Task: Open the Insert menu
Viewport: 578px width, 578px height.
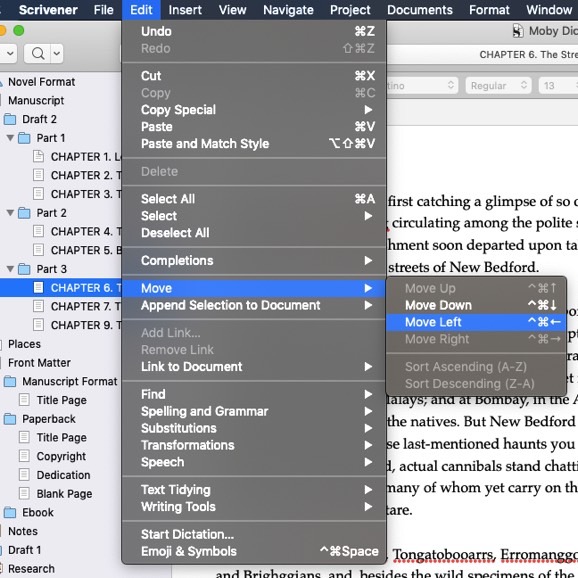Action: 185,10
